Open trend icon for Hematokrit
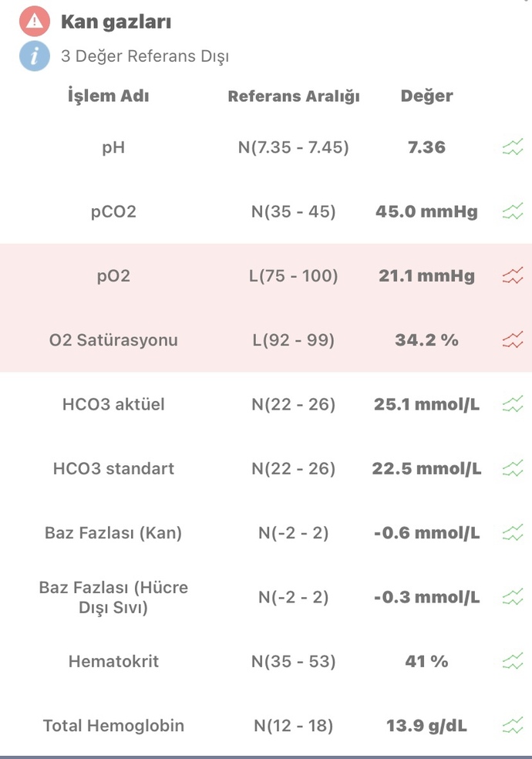Screen dimensions: 532x759 (x=513, y=661)
